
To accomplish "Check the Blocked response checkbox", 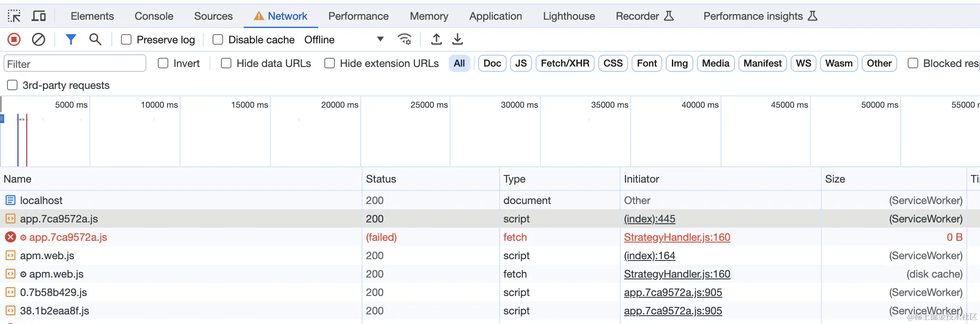I will (x=913, y=63).
